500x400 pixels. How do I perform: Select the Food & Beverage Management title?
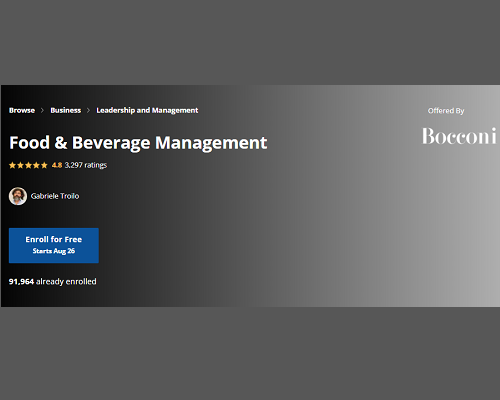138,143
